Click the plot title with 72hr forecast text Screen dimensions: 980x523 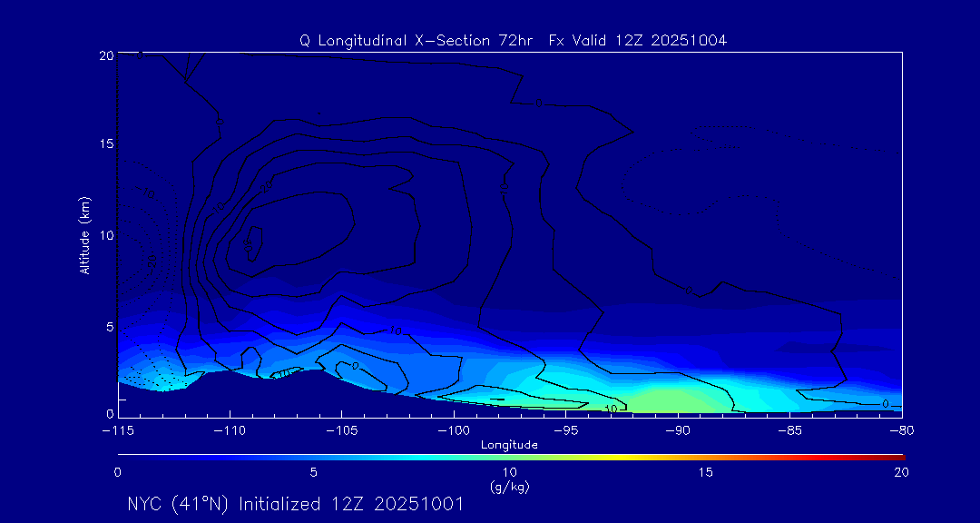click(513, 40)
